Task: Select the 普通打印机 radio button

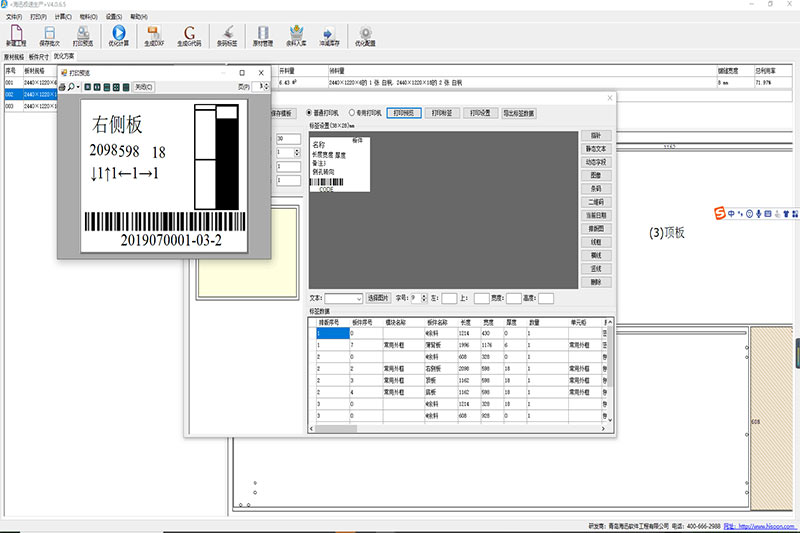Action: [308, 113]
